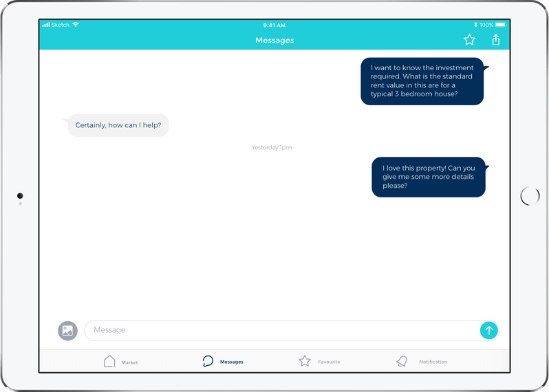Screen dimensions: 549x392
Task: Click the image attachment icon beside message field
Action: click(67, 331)
